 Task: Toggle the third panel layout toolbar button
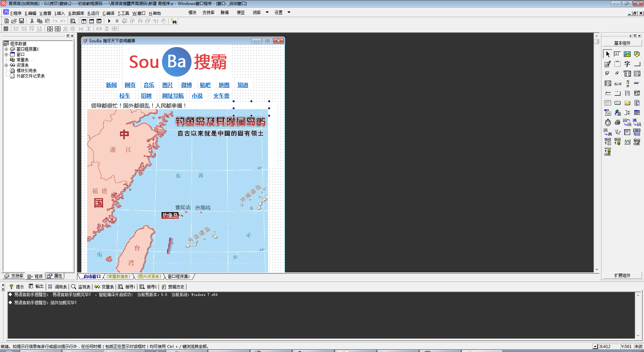[99, 21]
